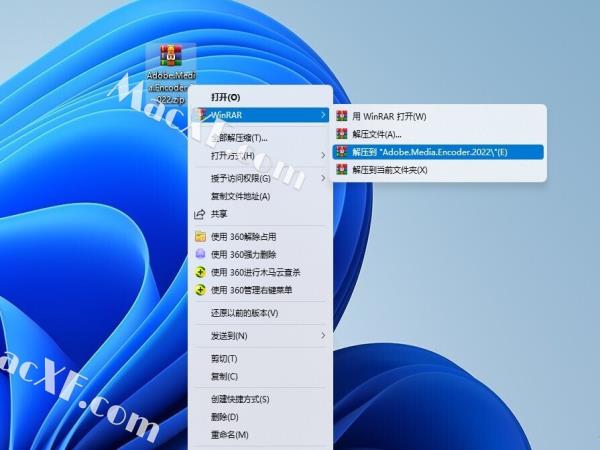Image resolution: width=600 pixels, height=450 pixels.
Task: Click WinRAR icon beside '用 WinRAR 打开(W)'
Action: [343, 116]
